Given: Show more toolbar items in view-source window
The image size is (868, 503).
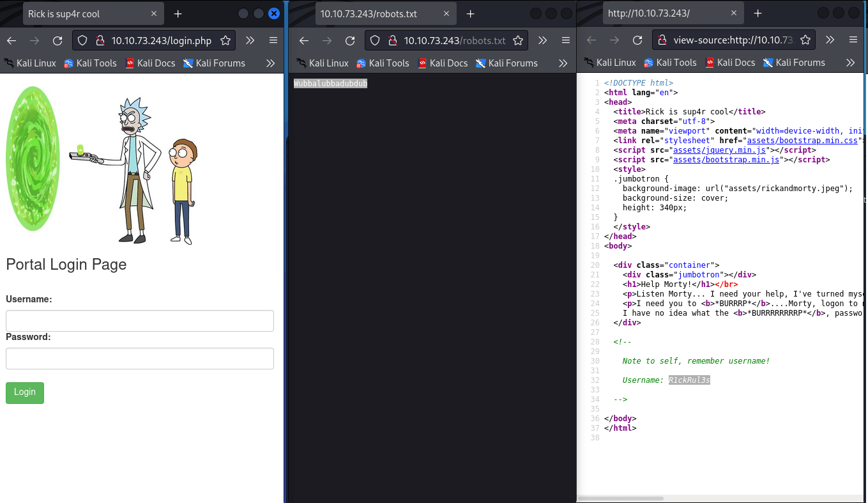Looking at the screenshot, I should [830, 40].
